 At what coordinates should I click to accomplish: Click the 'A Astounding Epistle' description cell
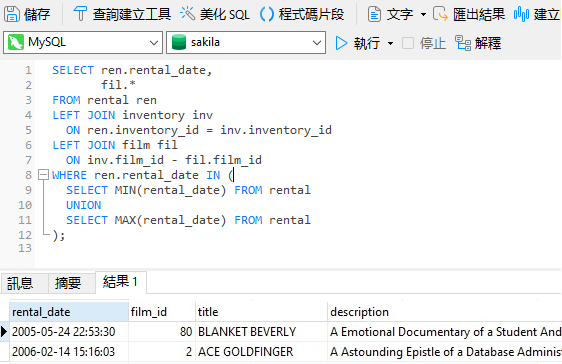pos(444,352)
